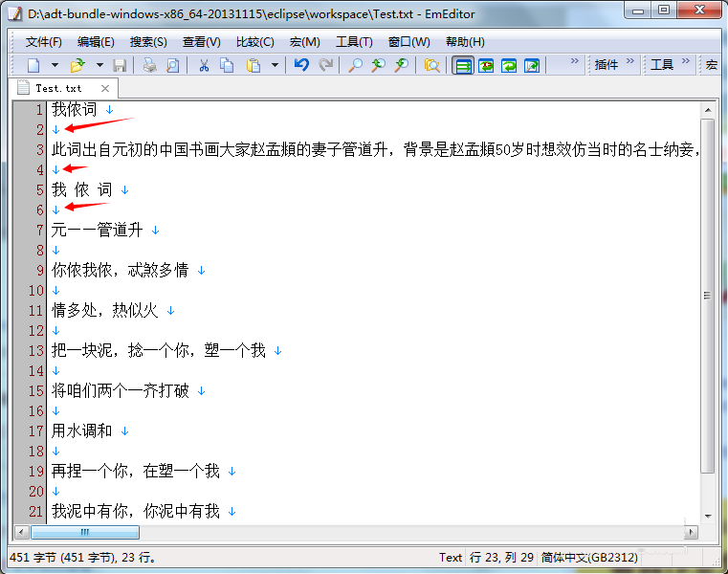Expand the 插件 toolbar overflow chevron
The width and height of the screenshot is (728, 574).
coord(630,61)
